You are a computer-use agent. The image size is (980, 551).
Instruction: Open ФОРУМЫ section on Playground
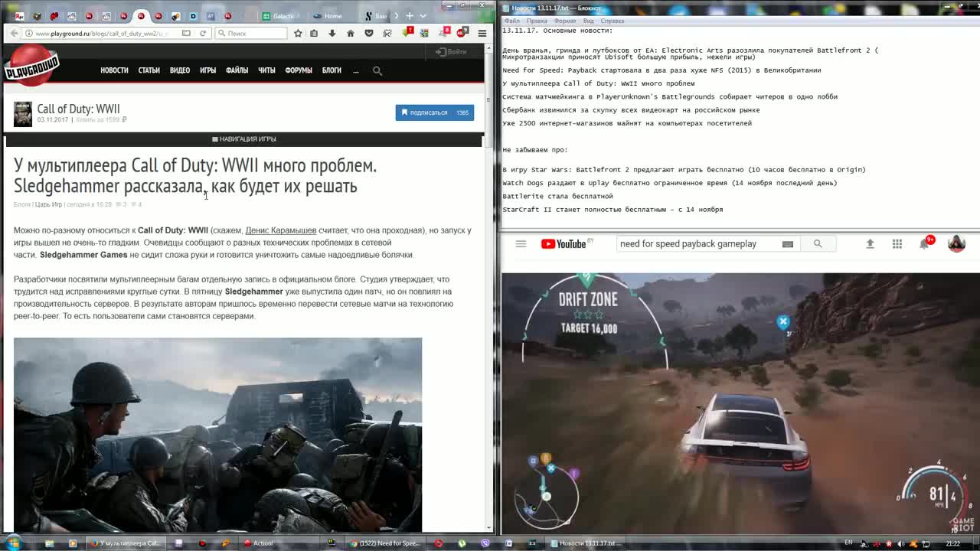pyautogui.click(x=299, y=70)
